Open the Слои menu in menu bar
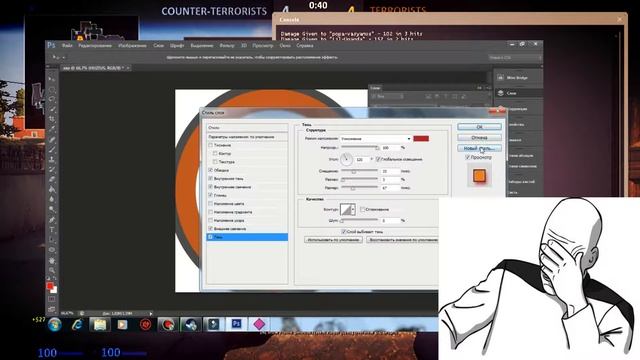640x360 pixels. pos(158,46)
